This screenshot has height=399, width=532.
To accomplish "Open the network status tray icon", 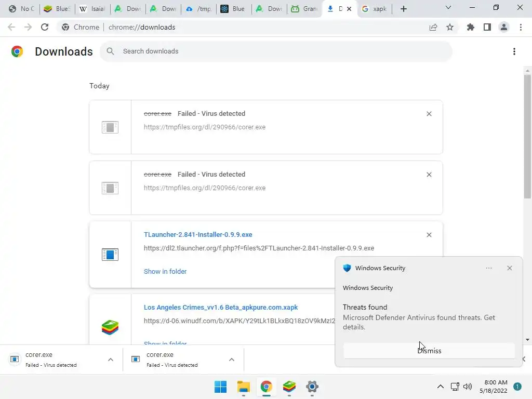I will (x=455, y=387).
